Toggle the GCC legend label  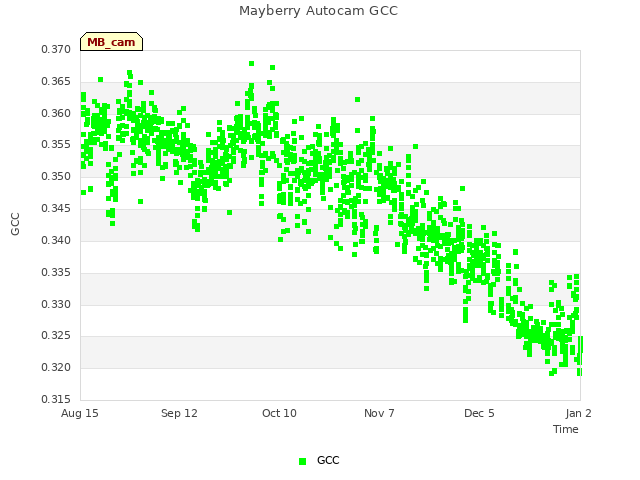pyautogui.click(x=328, y=460)
